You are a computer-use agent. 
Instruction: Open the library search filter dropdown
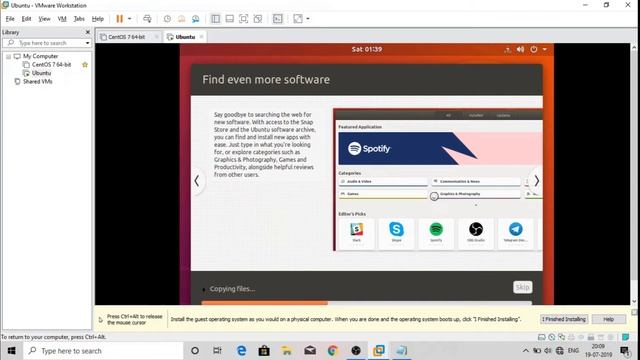click(87, 43)
